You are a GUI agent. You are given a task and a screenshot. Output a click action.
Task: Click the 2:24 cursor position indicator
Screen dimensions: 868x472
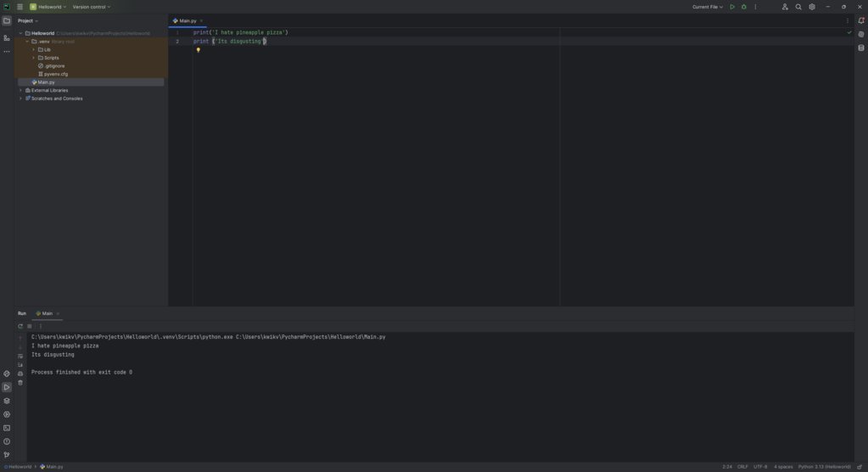coord(727,467)
